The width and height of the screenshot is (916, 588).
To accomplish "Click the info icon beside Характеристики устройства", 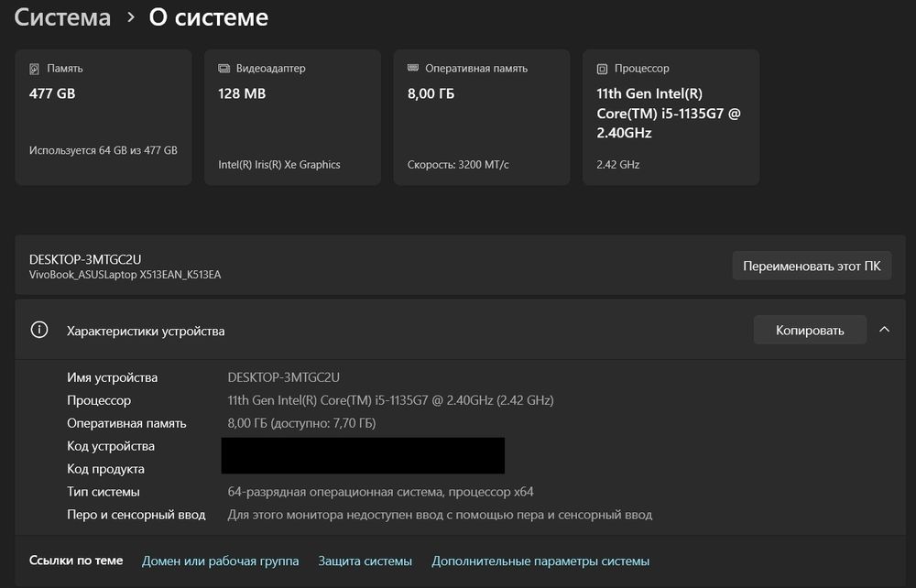I will (39, 330).
